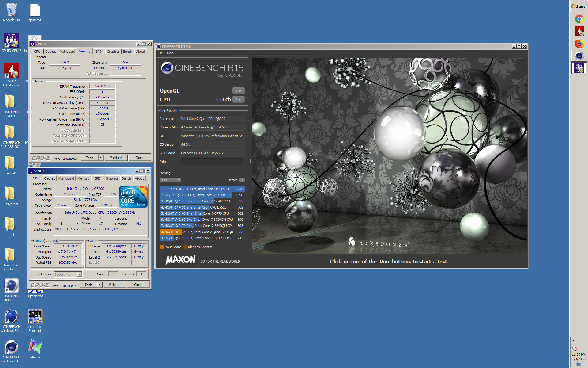Open Caches tab in lower CPU-Z window
Screen dimensions: 588x368
click(x=50, y=178)
